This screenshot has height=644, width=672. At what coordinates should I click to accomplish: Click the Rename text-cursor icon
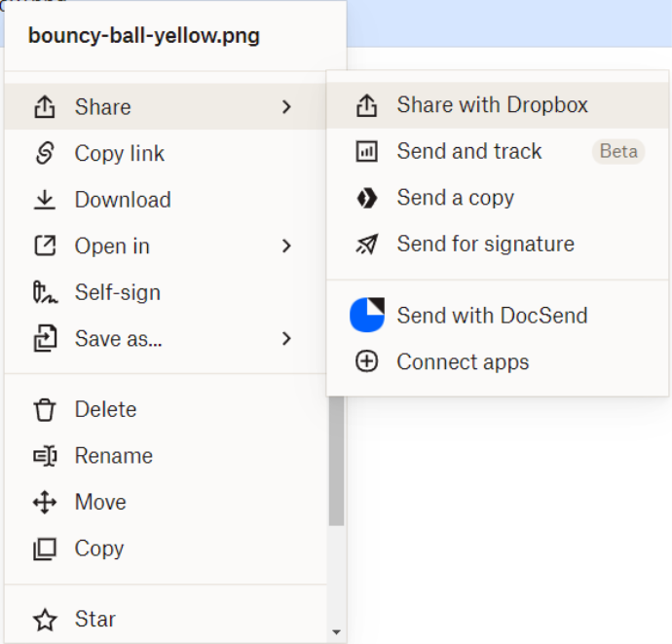[45, 456]
